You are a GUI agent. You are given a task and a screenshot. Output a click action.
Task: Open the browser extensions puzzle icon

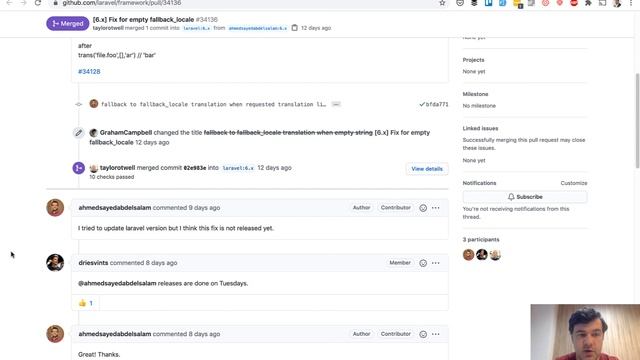click(x=588, y=3)
